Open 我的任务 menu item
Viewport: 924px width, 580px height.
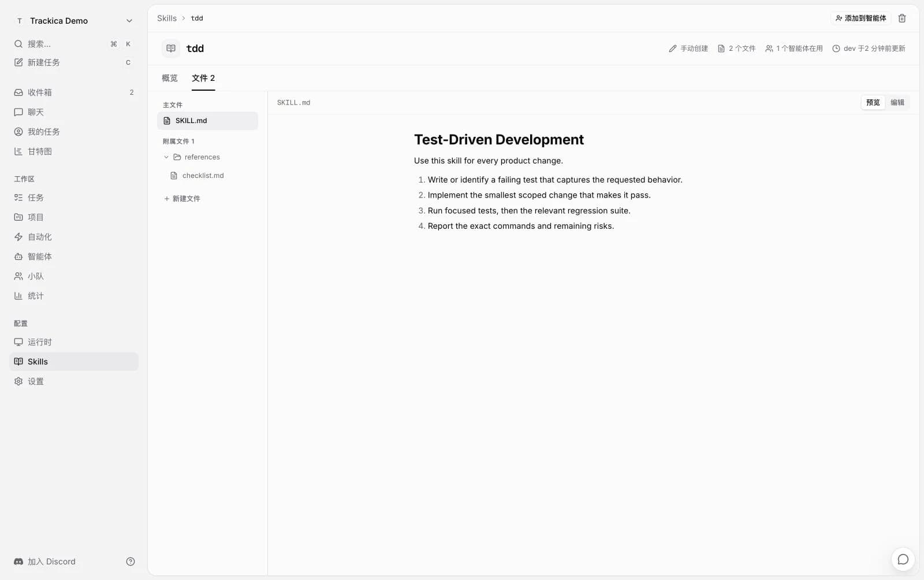coord(73,132)
